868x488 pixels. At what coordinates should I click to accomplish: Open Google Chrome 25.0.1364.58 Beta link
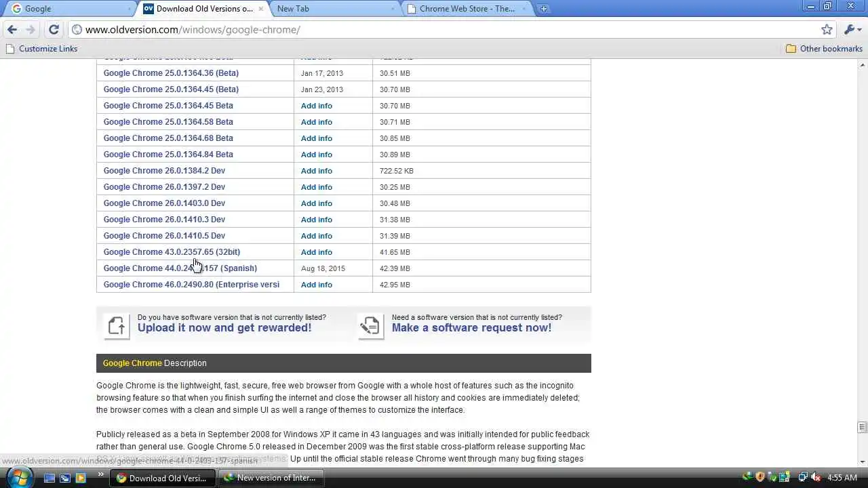pyautogui.click(x=168, y=122)
